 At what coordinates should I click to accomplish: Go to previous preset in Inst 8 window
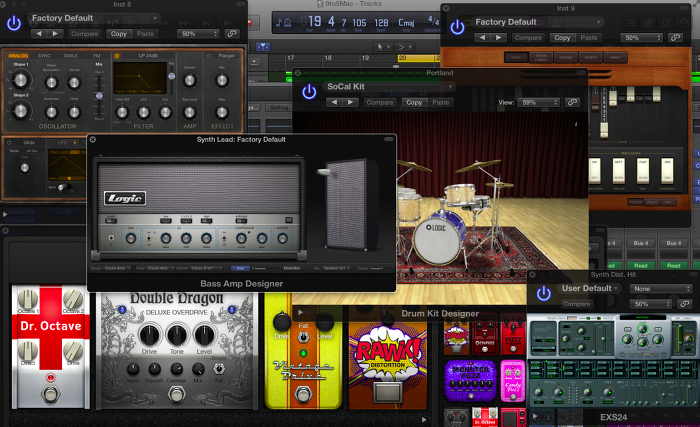pos(39,34)
